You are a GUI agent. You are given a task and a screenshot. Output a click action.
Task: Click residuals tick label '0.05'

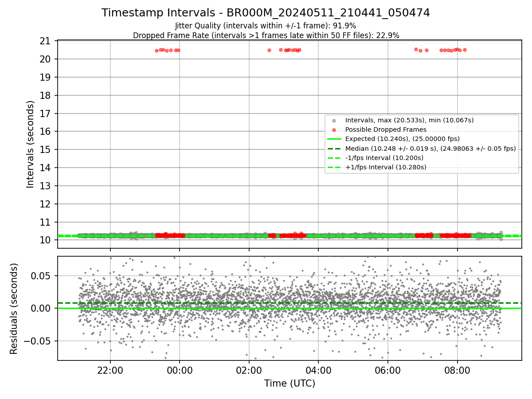point(42,276)
